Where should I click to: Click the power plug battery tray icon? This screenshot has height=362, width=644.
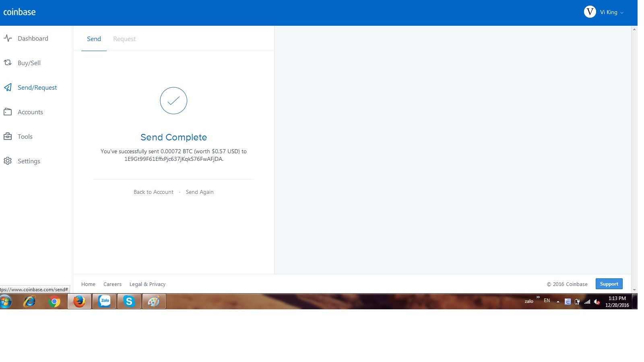[x=578, y=302]
